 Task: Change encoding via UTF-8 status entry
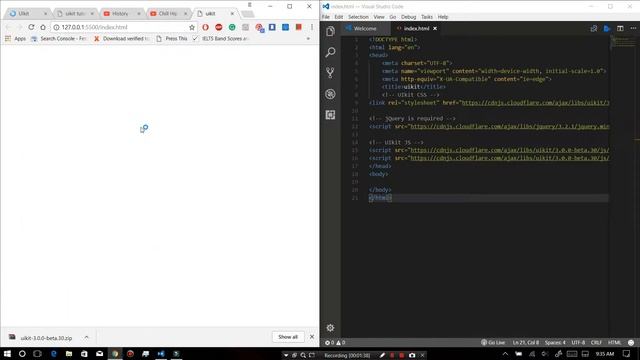578,342
